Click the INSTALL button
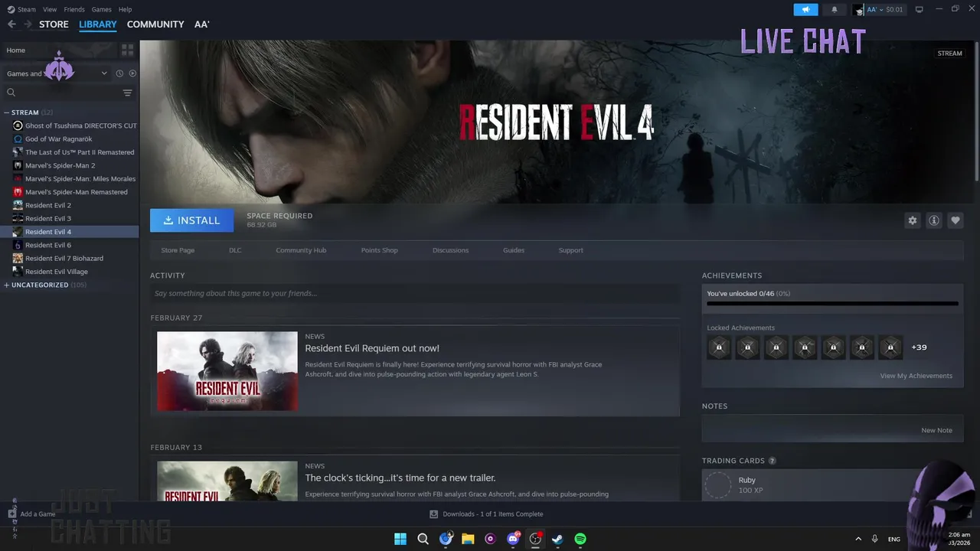The image size is (980, 551). [x=191, y=220]
